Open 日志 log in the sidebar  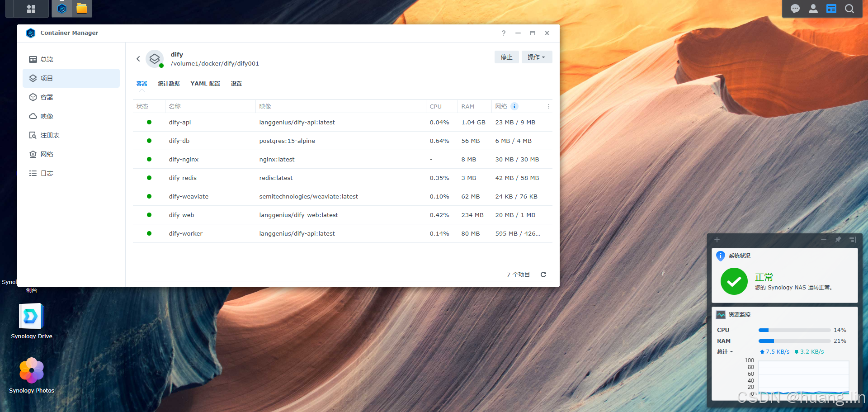[71, 173]
